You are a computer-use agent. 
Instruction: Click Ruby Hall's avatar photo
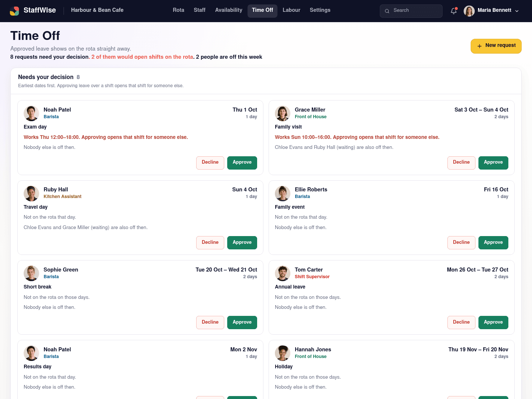(31, 193)
